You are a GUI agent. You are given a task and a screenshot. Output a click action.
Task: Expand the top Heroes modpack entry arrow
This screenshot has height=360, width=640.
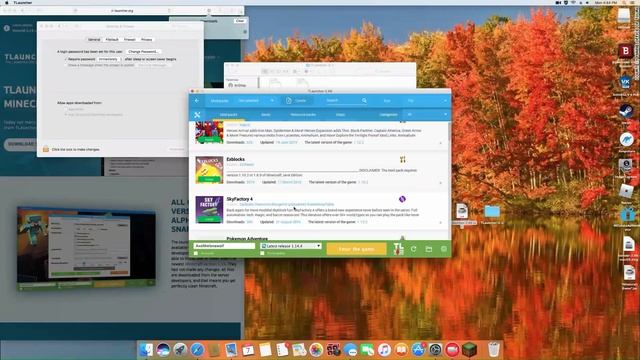pos(440,143)
